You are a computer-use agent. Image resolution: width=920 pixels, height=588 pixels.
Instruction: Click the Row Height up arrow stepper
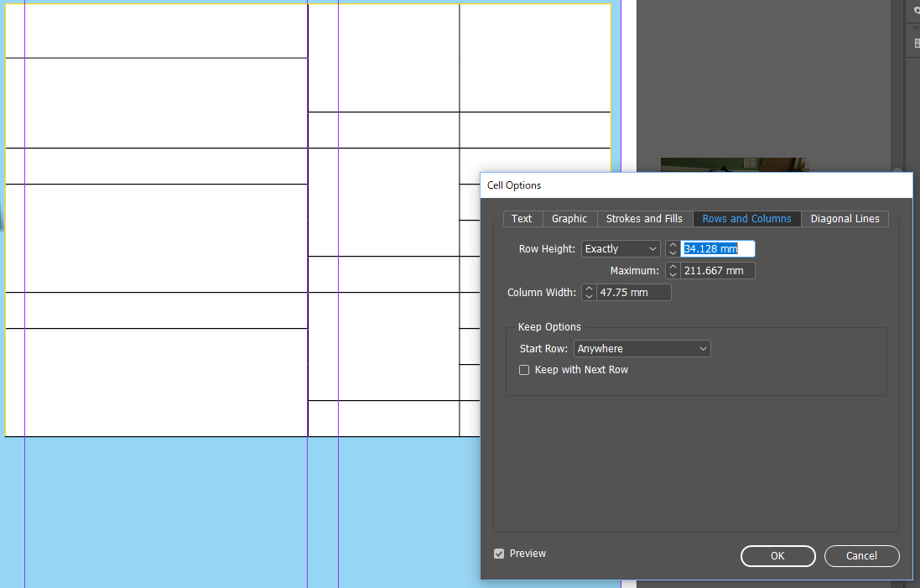pyautogui.click(x=673, y=245)
